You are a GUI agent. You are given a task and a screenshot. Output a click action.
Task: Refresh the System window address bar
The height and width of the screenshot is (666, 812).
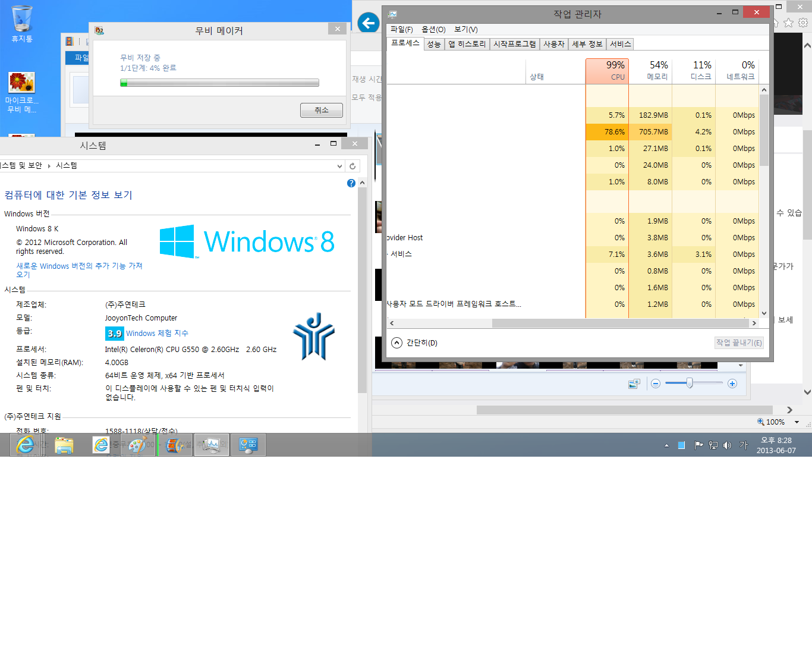coord(353,166)
